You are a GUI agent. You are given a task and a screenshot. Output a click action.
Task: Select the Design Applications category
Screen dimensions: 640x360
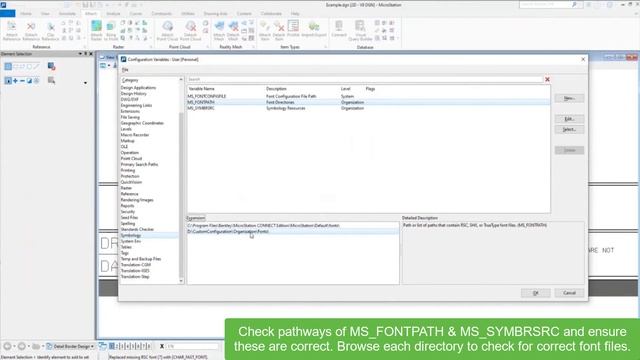coord(138,88)
